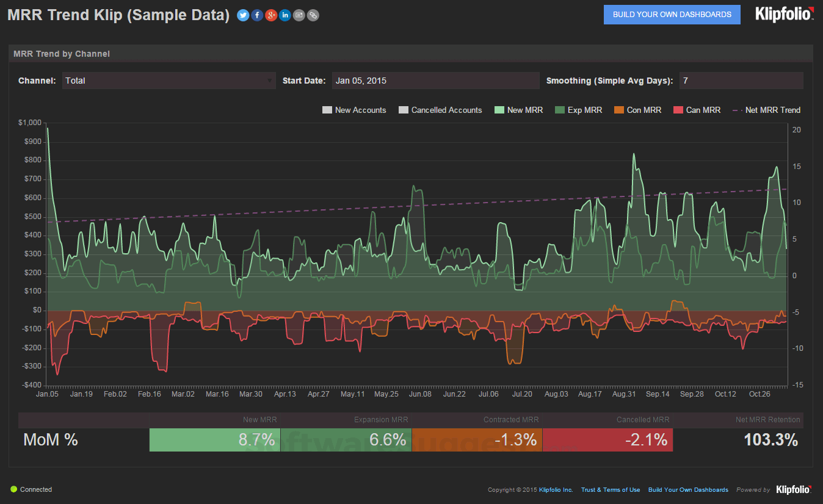Click the Expansion MRR 6.6% cell
823x504 pixels.
click(346, 440)
